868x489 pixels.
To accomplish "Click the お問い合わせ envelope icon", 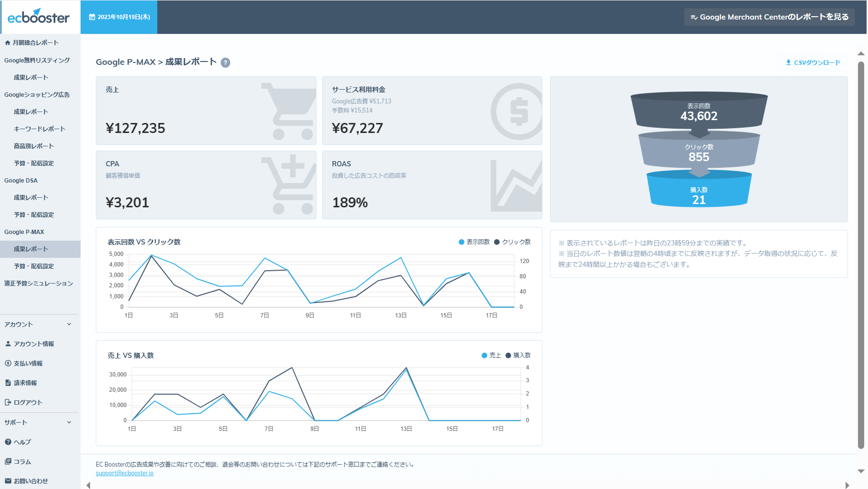I will click(x=8, y=481).
